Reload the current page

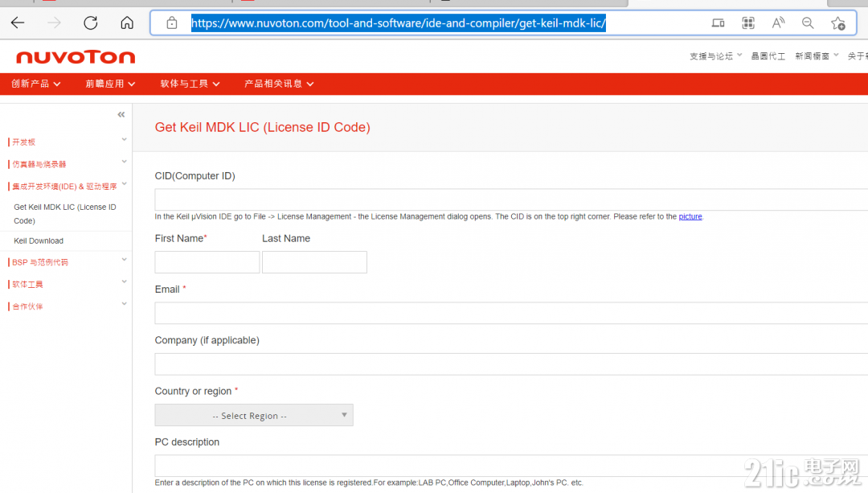point(91,23)
